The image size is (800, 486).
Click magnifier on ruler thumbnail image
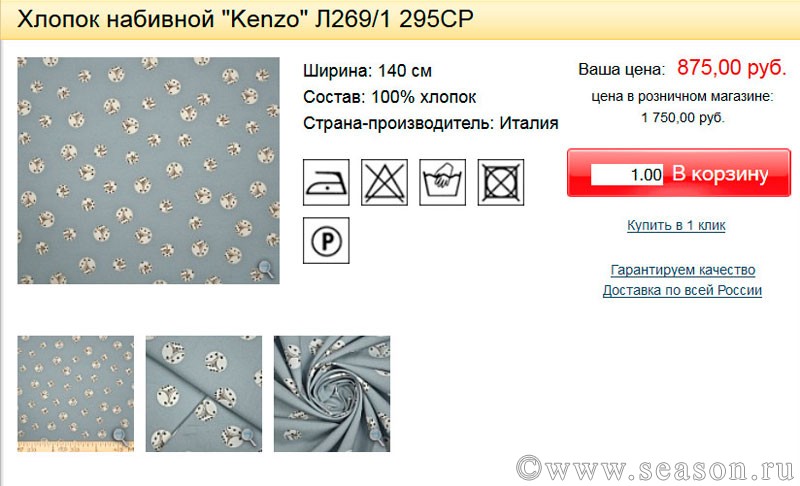[121, 436]
